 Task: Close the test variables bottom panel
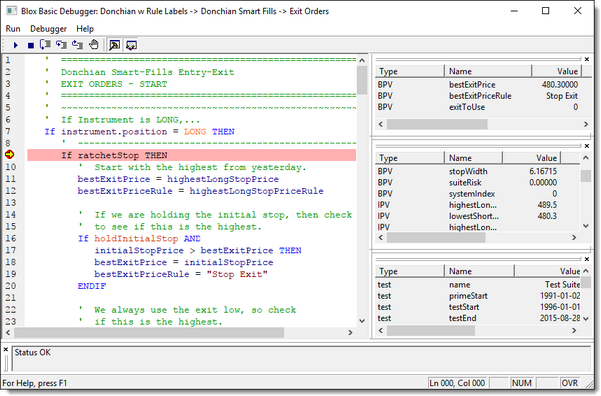tap(587, 259)
